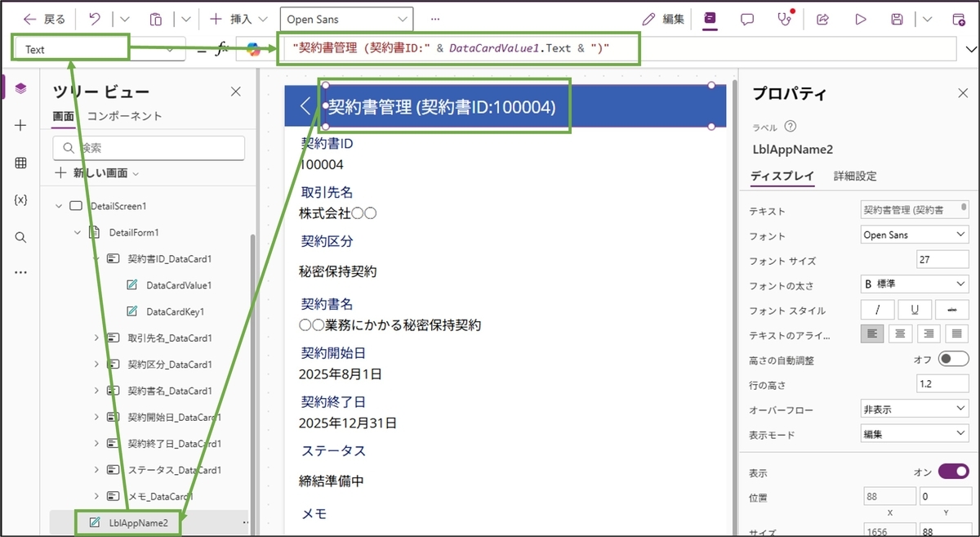The height and width of the screenshot is (537, 980).
Task: Click the tree view 検索 search box
Action: pos(149,148)
